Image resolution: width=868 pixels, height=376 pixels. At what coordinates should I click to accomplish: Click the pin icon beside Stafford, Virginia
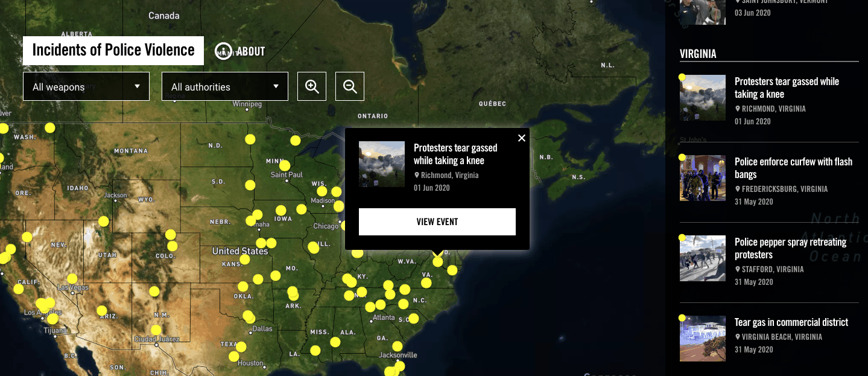tap(738, 269)
